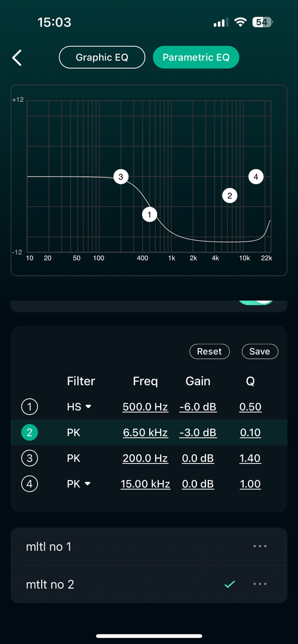This screenshot has height=644, width=298.
Task: Select filter band 3 radio circle
Action: 29,458
